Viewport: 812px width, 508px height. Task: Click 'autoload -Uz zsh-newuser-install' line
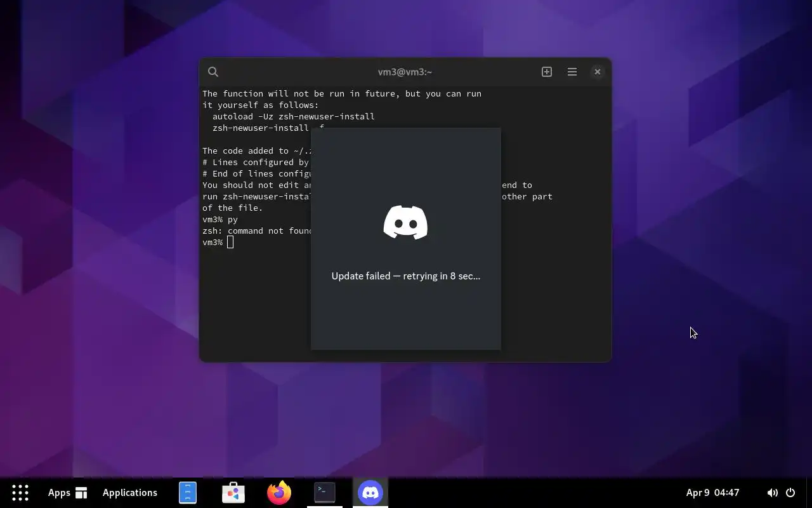pyautogui.click(x=294, y=116)
